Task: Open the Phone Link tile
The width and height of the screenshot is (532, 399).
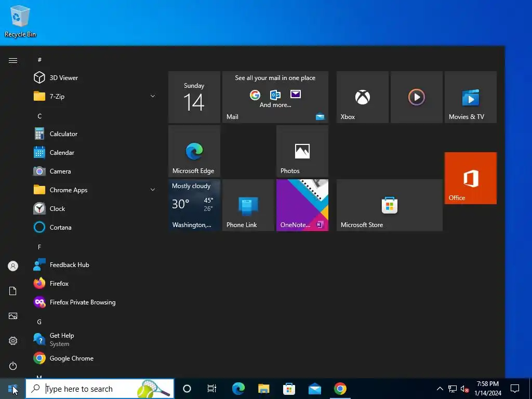Action: tap(248, 205)
